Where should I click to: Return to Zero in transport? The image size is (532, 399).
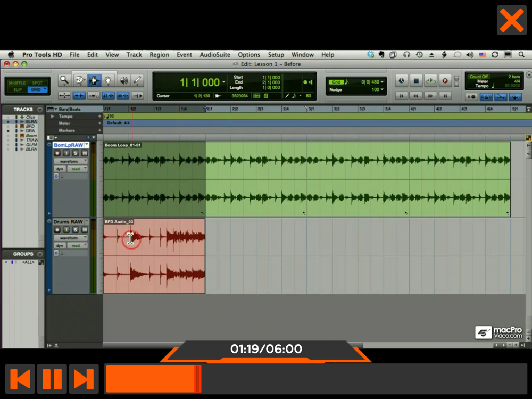click(401, 96)
